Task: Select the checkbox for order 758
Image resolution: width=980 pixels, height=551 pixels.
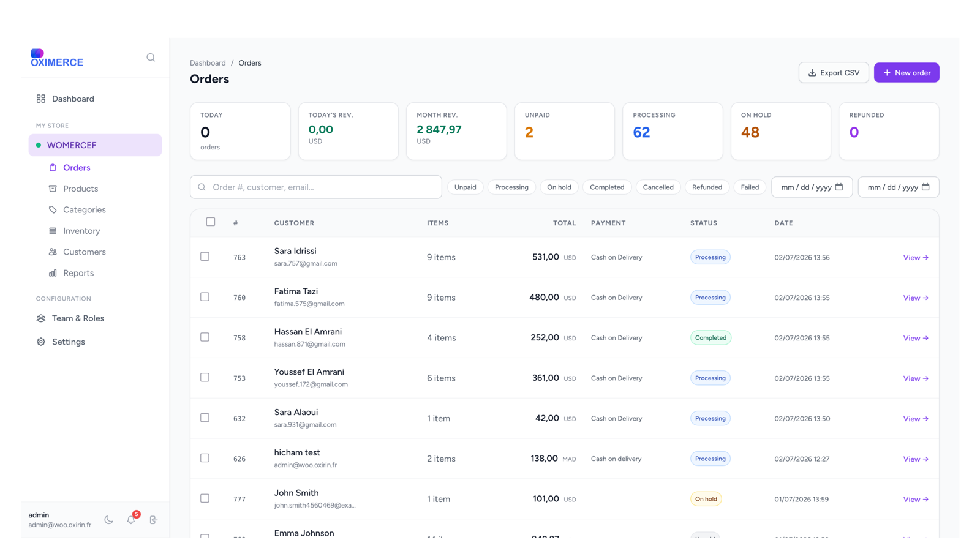Action: click(205, 337)
